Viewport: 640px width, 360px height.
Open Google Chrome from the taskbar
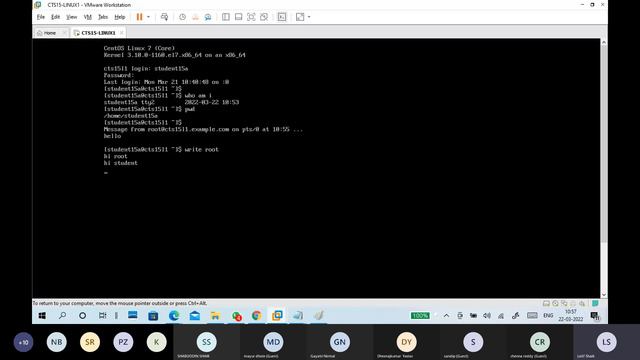[256, 316]
